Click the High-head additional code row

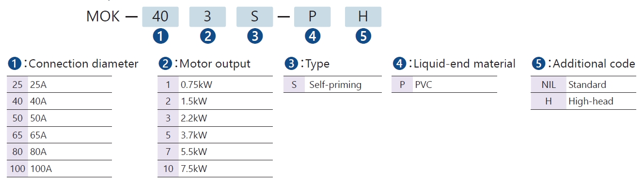pos(583,101)
